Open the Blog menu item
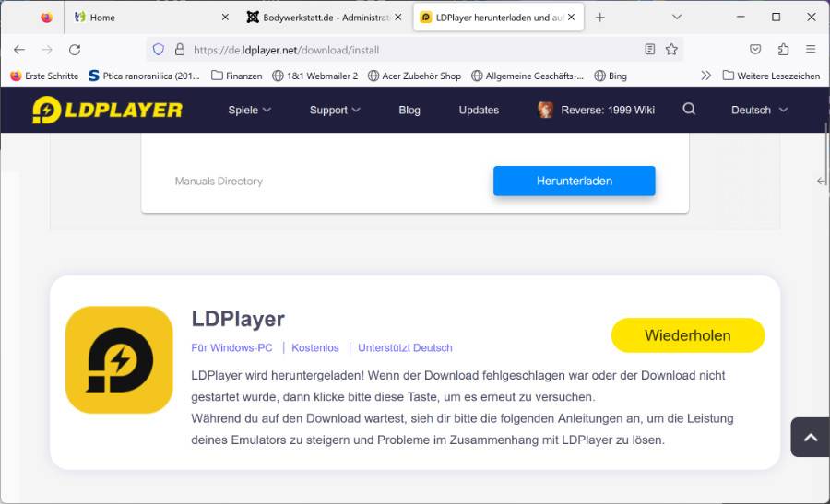The width and height of the screenshot is (830, 504). click(x=409, y=110)
